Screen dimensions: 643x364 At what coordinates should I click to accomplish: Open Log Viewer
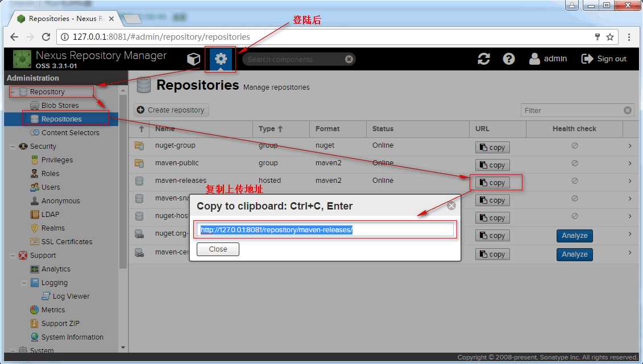(x=70, y=296)
